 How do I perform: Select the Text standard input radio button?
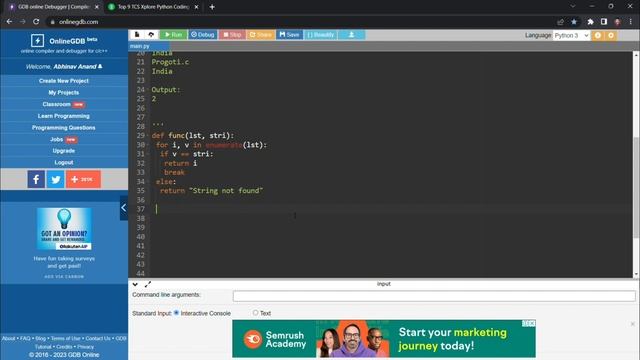click(255, 313)
